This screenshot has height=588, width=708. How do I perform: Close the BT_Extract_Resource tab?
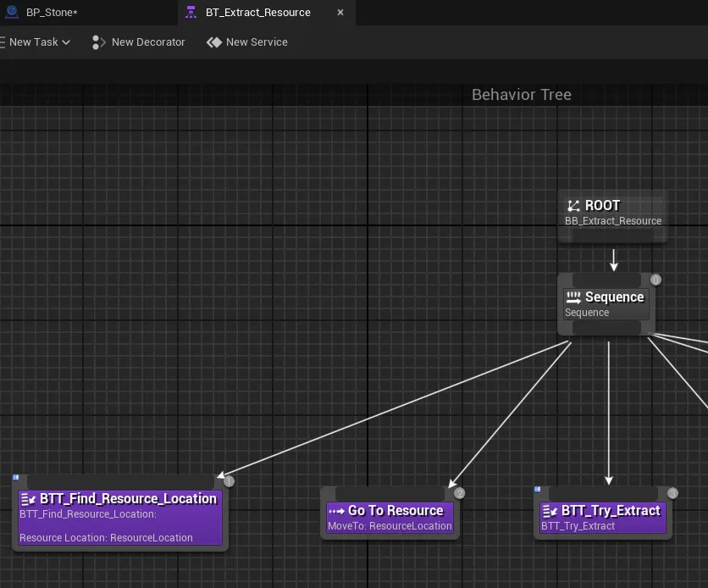(x=340, y=12)
